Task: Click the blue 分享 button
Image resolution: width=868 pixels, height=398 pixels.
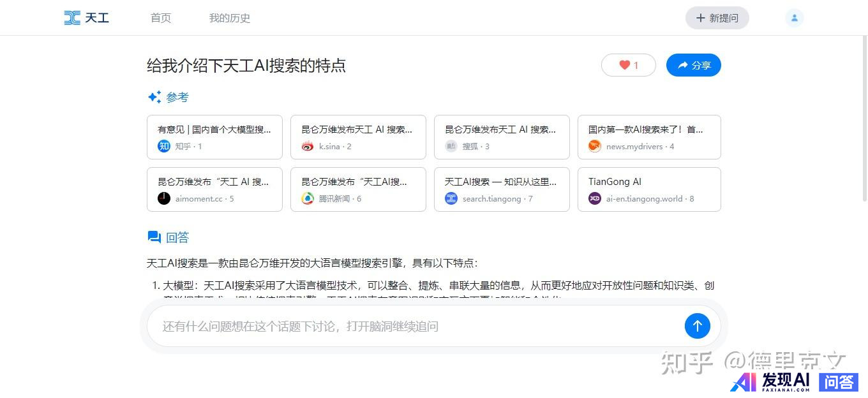Action: point(693,65)
